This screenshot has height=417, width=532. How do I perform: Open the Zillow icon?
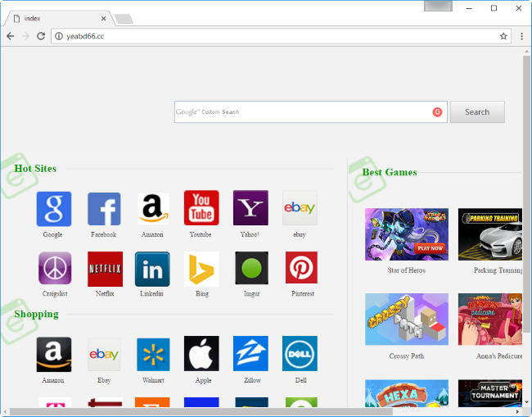250,353
